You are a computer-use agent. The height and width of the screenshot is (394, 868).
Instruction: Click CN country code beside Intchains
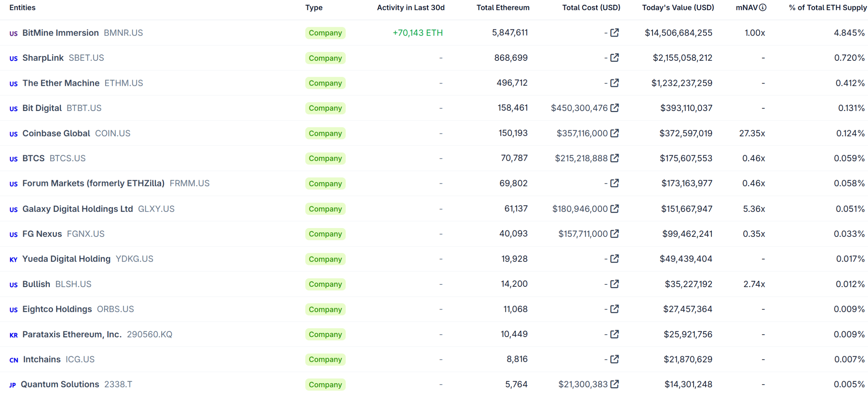coord(14,360)
